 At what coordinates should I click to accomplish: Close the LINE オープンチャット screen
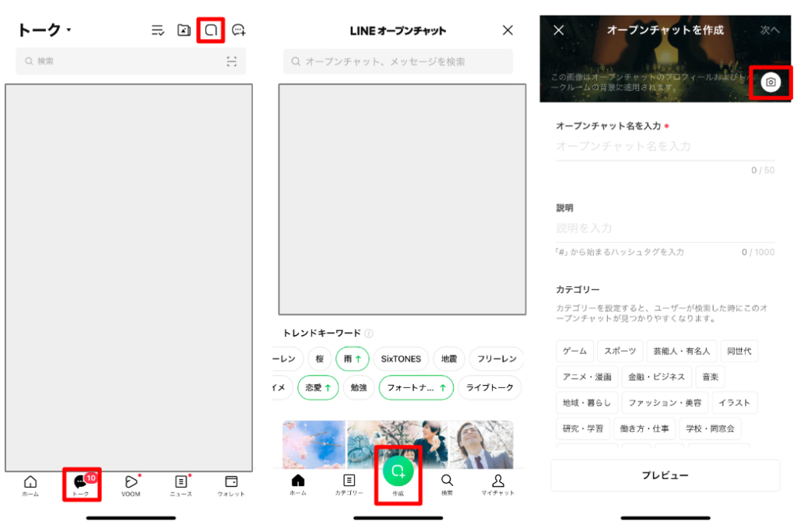tap(507, 30)
